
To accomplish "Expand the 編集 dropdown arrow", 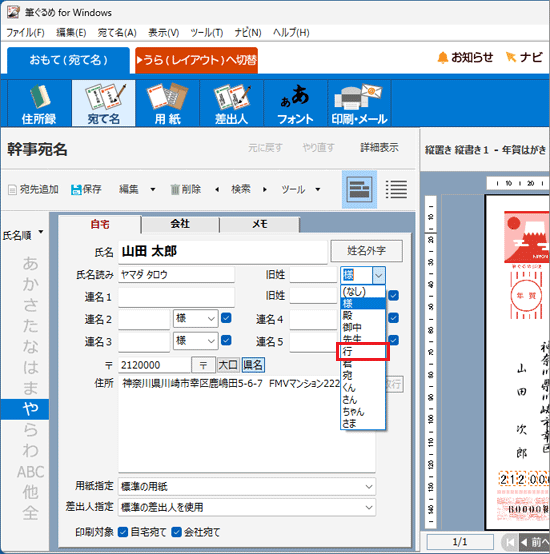I will pos(153,190).
